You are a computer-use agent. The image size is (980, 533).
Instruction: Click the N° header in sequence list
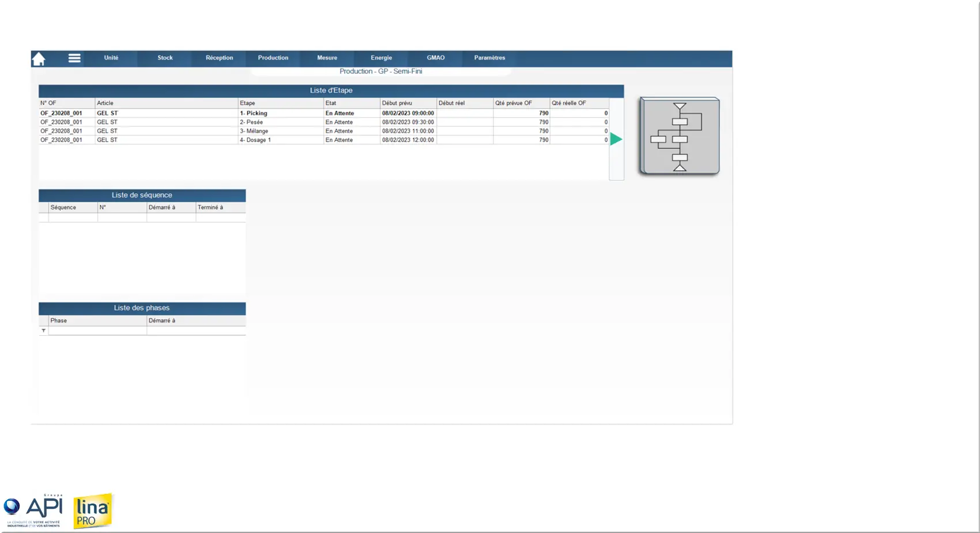[x=122, y=208]
